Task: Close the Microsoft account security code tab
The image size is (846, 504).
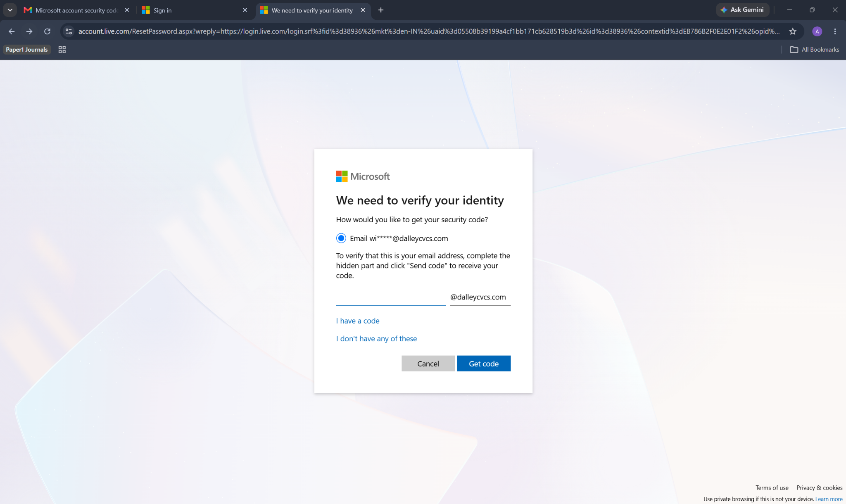Action: pyautogui.click(x=127, y=10)
